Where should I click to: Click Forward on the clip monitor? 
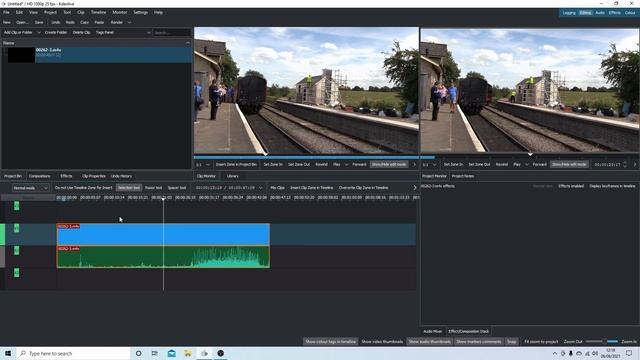[x=359, y=164]
